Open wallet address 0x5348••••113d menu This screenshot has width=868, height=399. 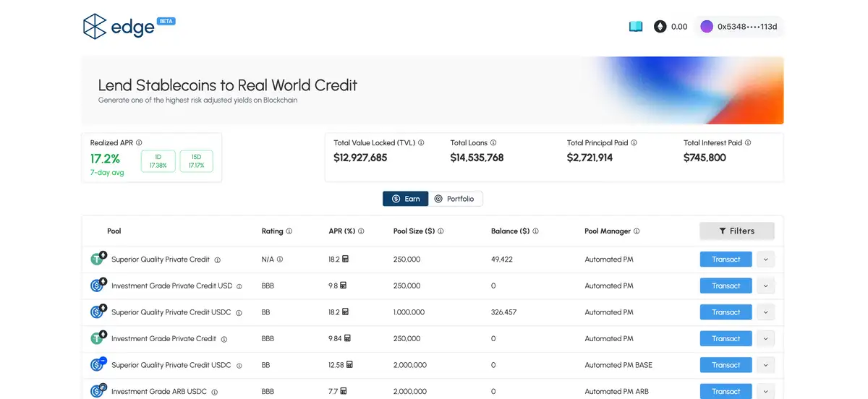[739, 27]
